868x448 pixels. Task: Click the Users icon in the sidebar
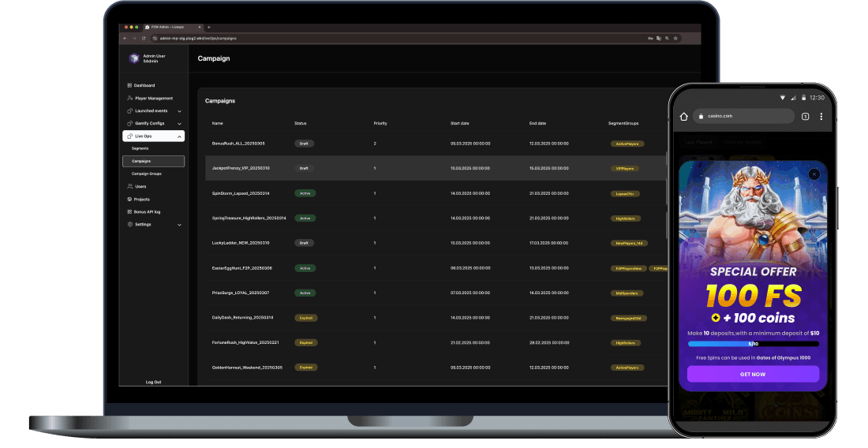point(129,186)
